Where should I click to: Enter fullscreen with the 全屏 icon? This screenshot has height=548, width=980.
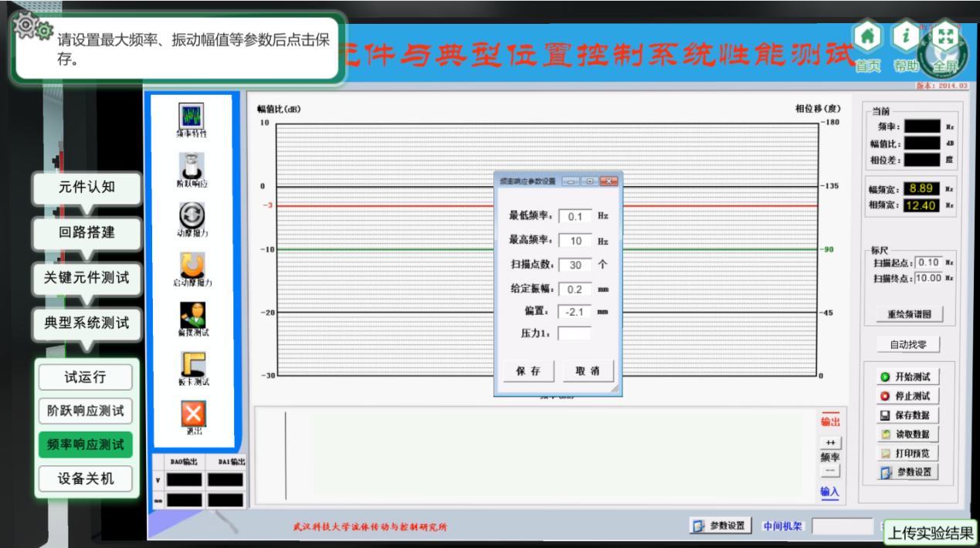944,38
